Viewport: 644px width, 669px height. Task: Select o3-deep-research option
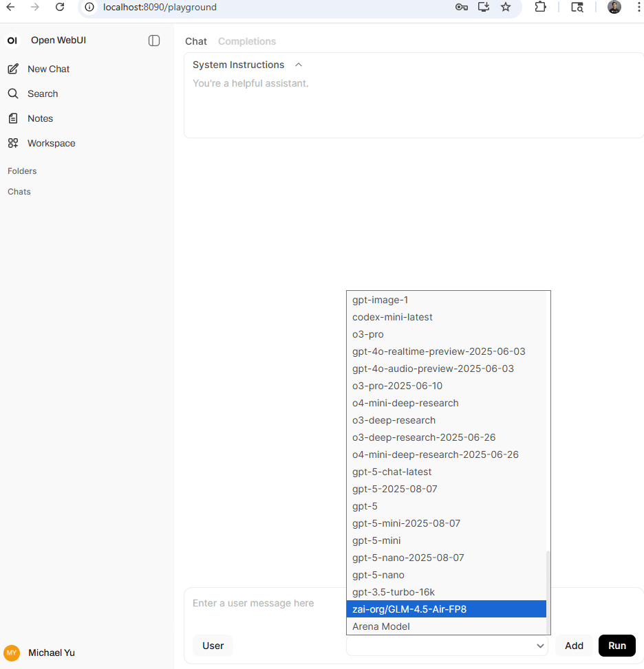(x=447, y=420)
